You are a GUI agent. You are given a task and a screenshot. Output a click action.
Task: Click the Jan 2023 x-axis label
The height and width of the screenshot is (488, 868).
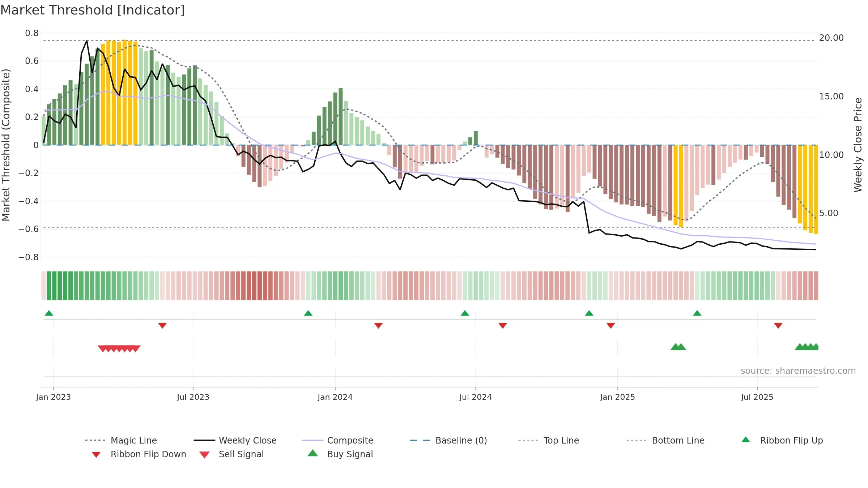[54, 397]
